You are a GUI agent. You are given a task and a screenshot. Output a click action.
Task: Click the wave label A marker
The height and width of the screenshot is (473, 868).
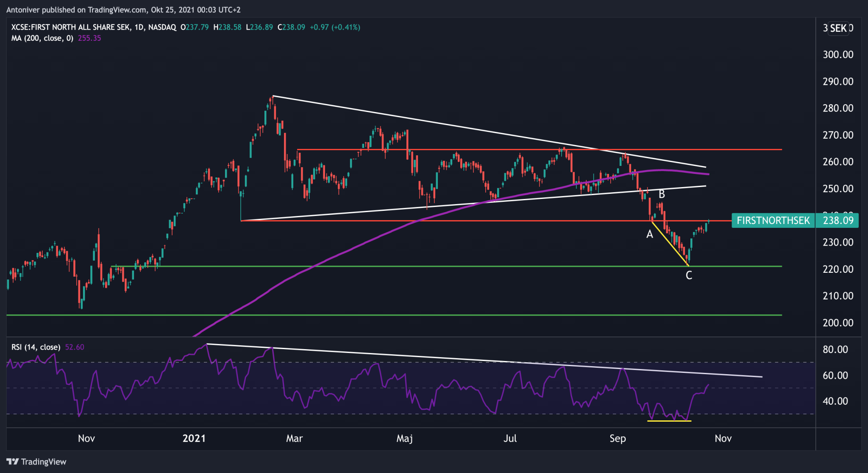[x=649, y=234]
